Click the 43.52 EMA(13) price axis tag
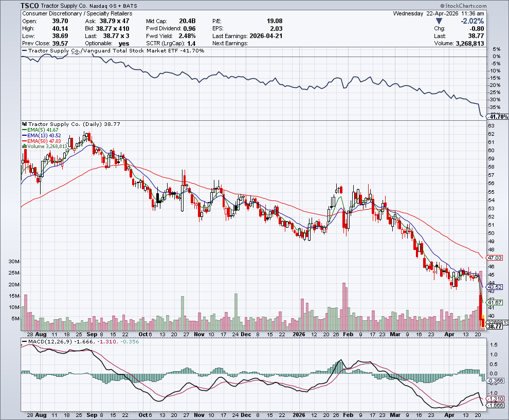509x420 pixels. pyautogui.click(x=495, y=287)
